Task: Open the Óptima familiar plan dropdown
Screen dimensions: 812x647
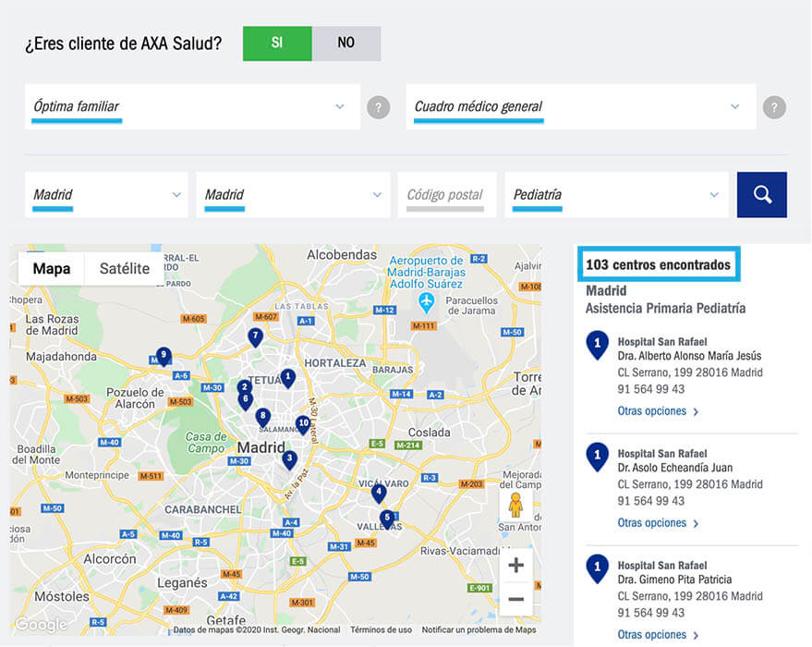Action: (x=192, y=106)
